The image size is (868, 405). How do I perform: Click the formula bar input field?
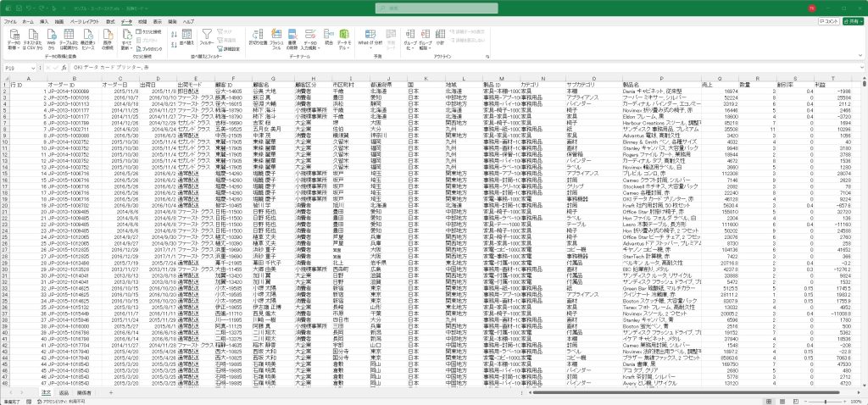tap(424, 68)
